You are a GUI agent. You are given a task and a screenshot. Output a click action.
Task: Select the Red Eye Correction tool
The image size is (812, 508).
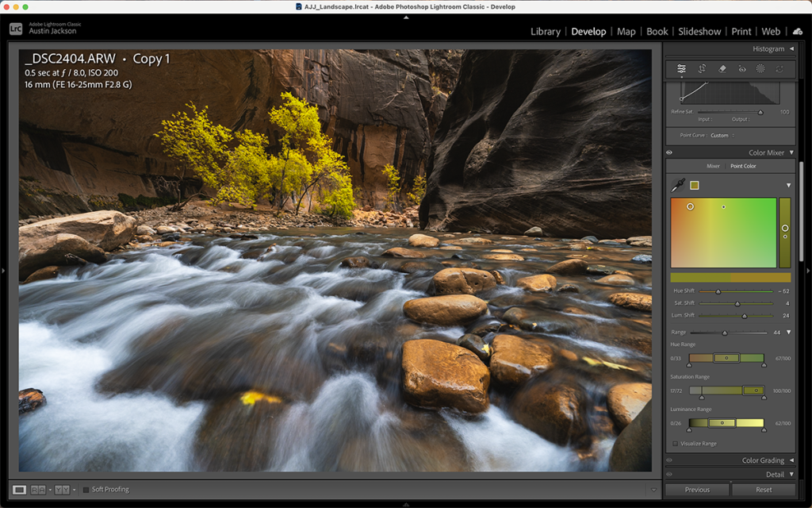743,69
